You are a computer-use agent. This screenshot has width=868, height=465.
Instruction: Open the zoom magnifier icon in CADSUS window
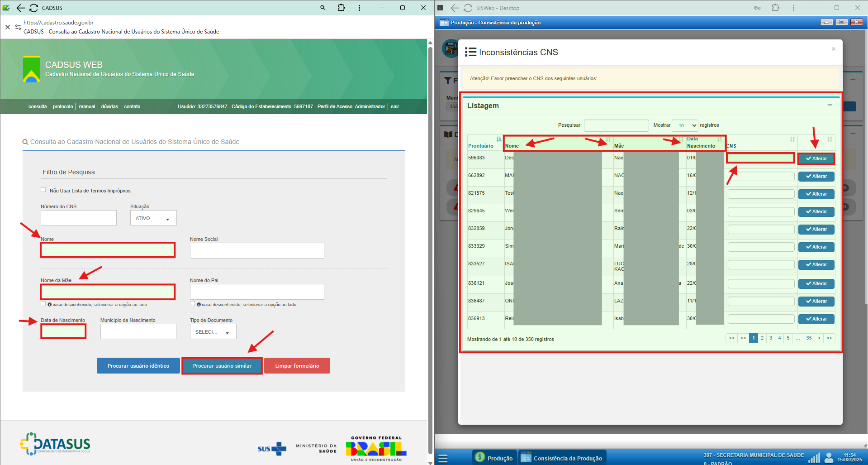323,8
